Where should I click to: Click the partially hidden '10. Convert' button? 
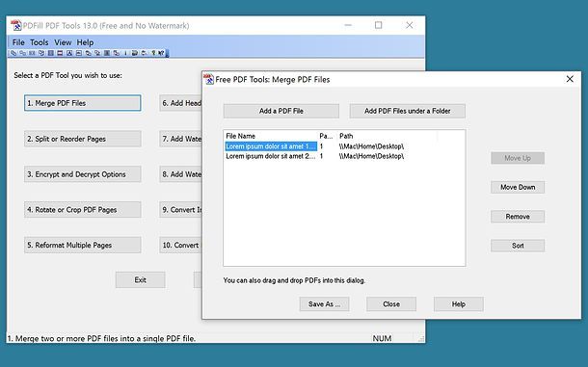[181, 246]
